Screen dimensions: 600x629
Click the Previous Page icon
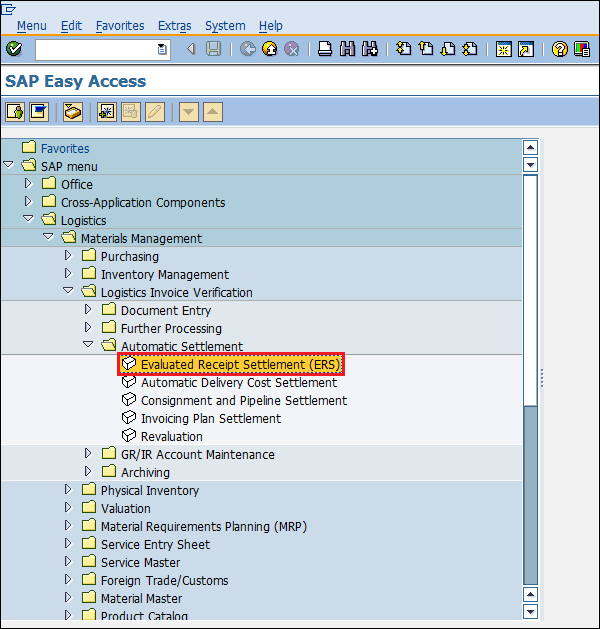(x=426, y=49)
